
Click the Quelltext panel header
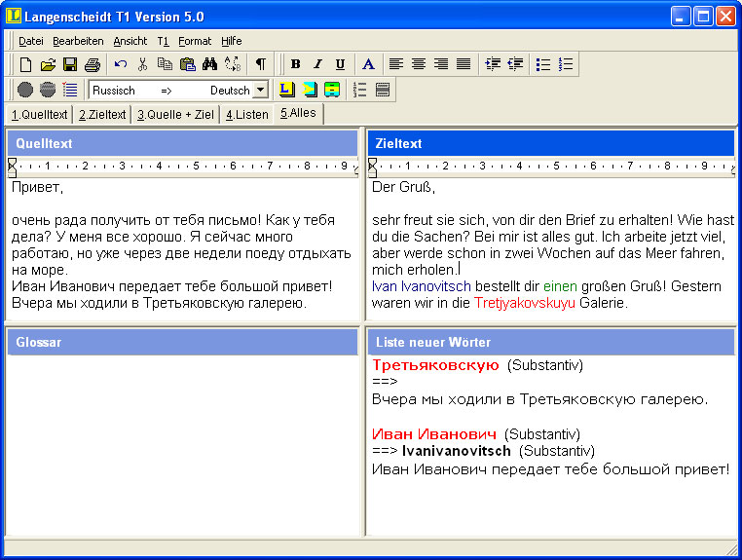coord(182,143)
